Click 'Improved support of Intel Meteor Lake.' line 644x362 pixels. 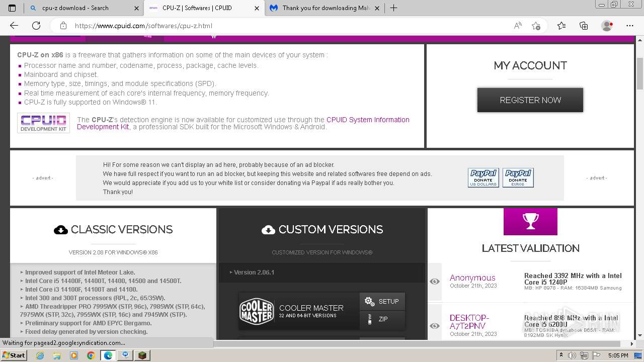tap(80, 273)
